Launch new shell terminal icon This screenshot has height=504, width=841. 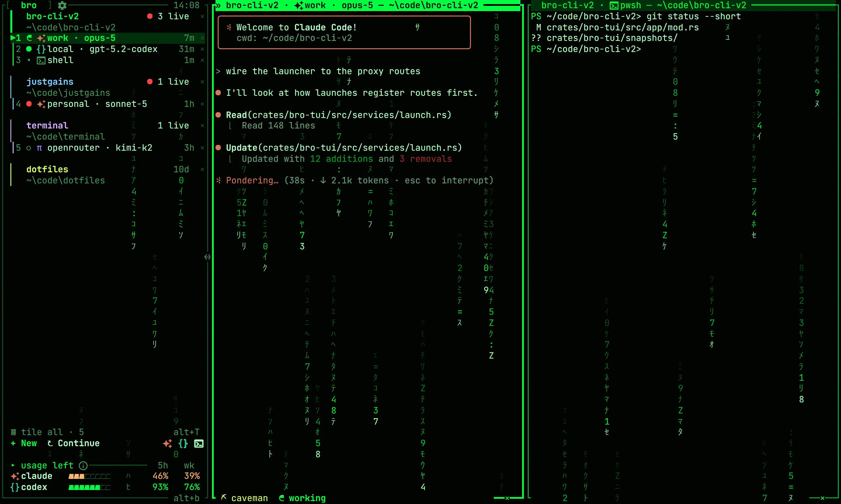click(199, 444)
